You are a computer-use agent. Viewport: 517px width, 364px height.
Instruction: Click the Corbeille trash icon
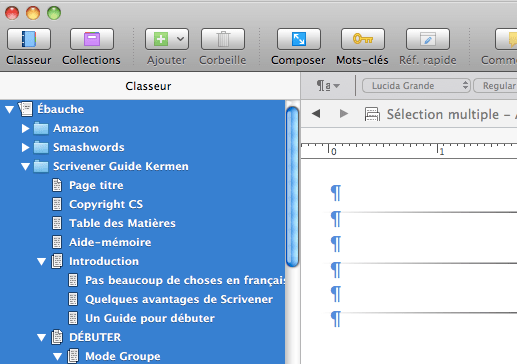click(223, 39)
